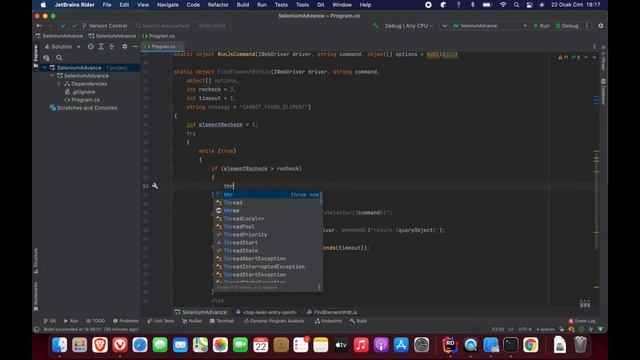640x360 pixels.
Task: Open more run actions menu
Action: point(587,26)
